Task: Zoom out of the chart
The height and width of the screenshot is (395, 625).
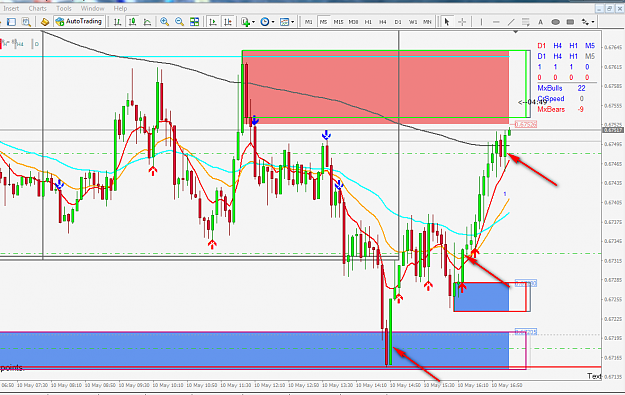Action: (179, 22)
